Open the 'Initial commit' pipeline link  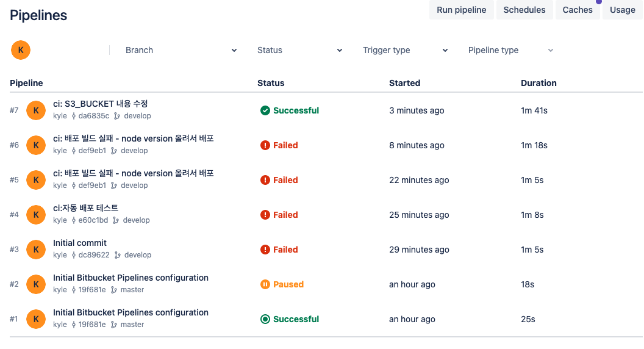(x=80, y=243)
